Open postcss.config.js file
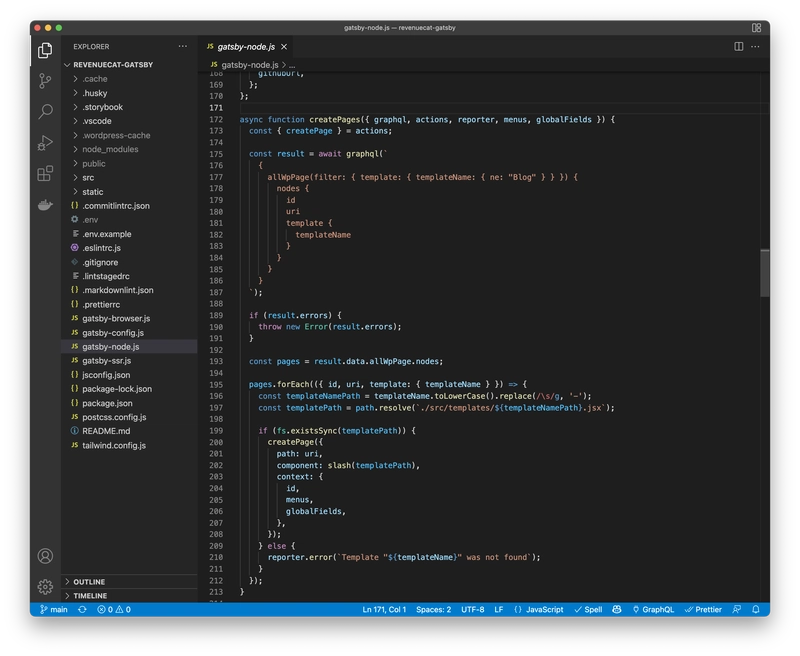 point(129,417)
